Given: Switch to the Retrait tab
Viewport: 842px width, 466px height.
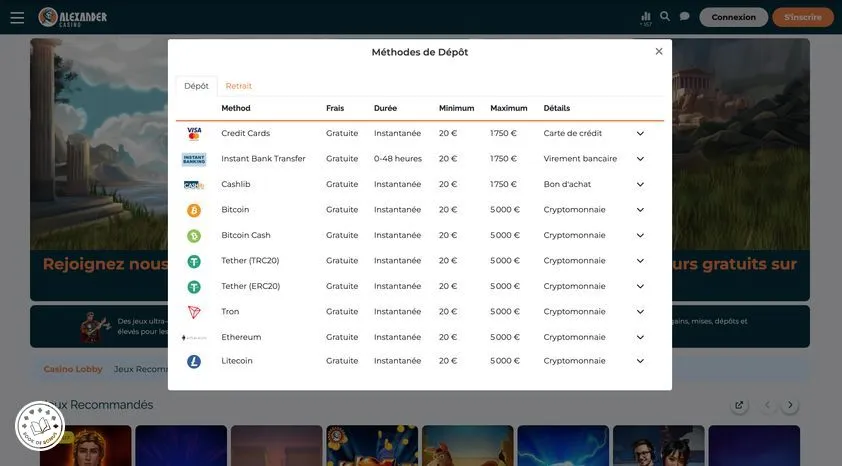Looking at the screenshot, I should [238, 86].
